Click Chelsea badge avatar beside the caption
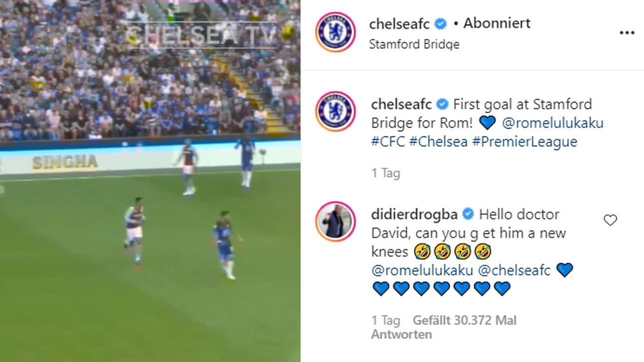Screen dimensions: 644x362 [335, 111]
